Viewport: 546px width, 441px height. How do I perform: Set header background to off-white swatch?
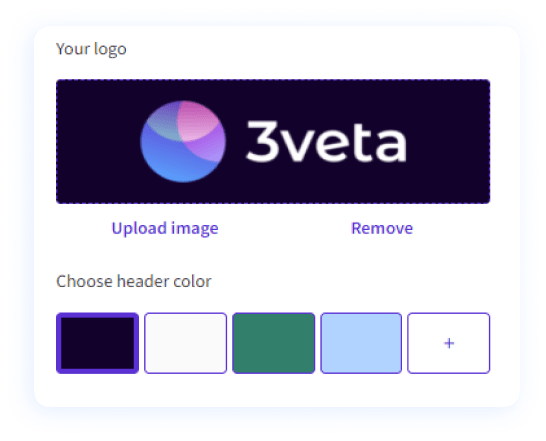[x=186, y=343]
